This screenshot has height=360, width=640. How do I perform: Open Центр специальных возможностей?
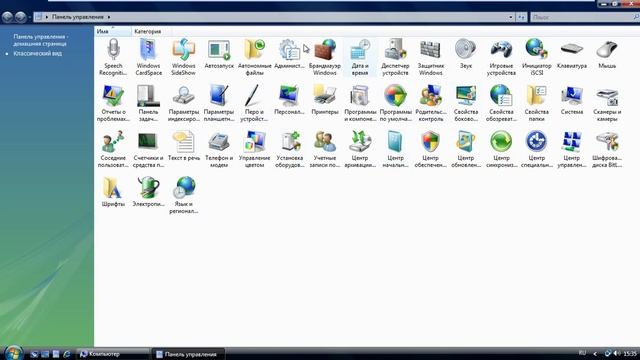pyautogui.click(x=536, y=149)
